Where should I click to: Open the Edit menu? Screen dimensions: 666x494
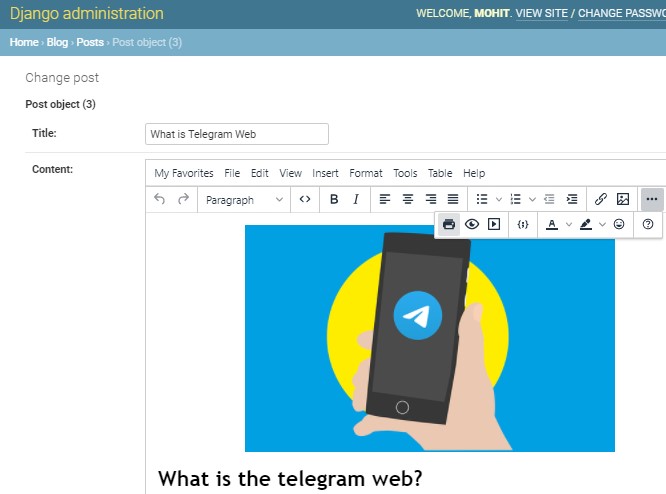[x=260, y=173]
